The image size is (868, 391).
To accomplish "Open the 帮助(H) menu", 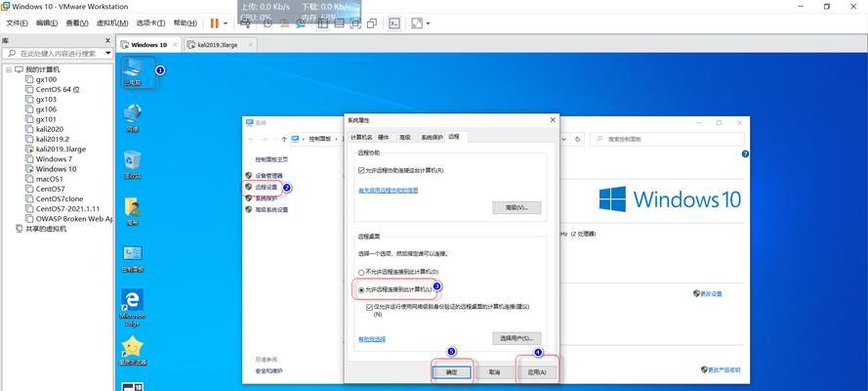I will pyautogui.click(x=185, y=23).
